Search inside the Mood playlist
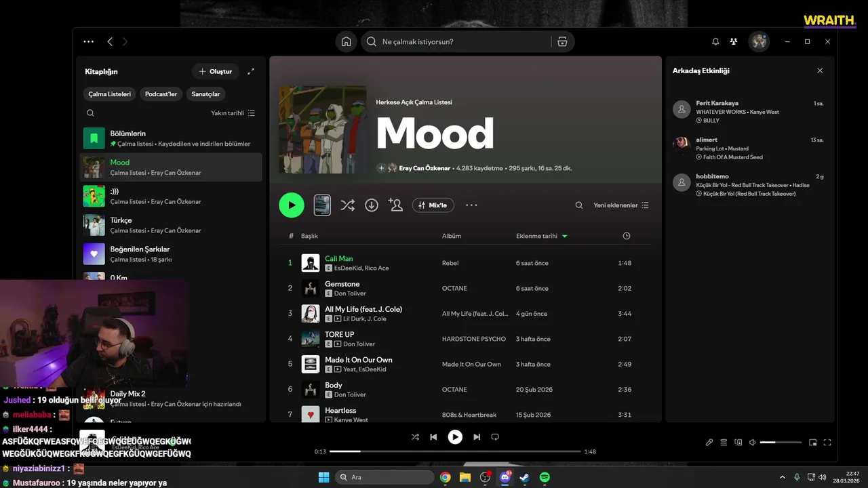 point(579,205)
